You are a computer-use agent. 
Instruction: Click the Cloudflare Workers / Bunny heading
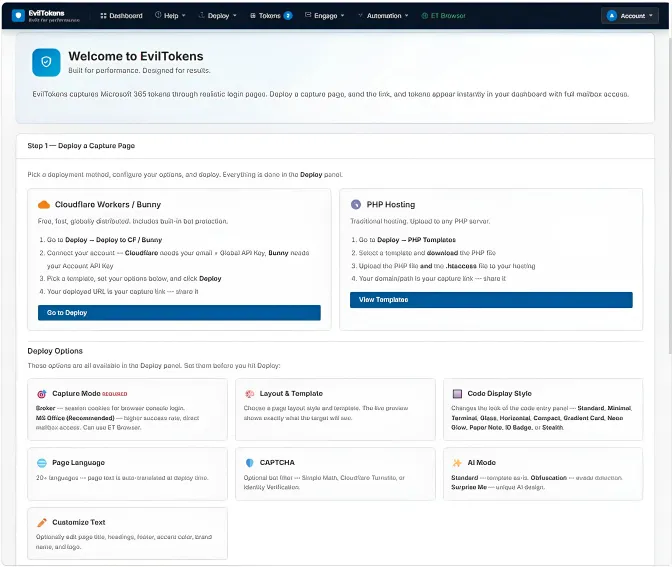coord(108,204)
